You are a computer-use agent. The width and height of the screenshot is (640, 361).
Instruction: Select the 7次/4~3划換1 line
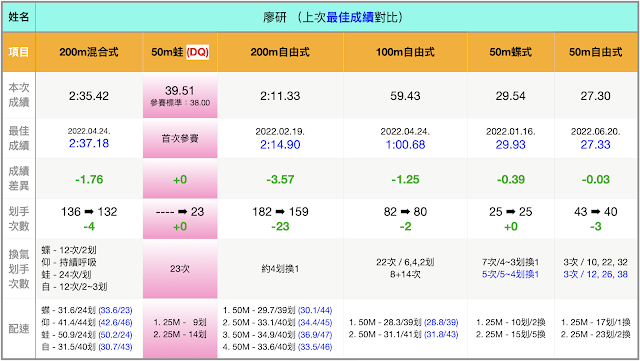[511, 262]
